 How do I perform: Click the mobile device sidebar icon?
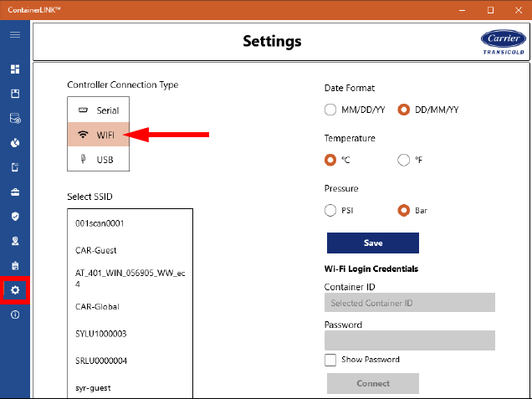15,167
